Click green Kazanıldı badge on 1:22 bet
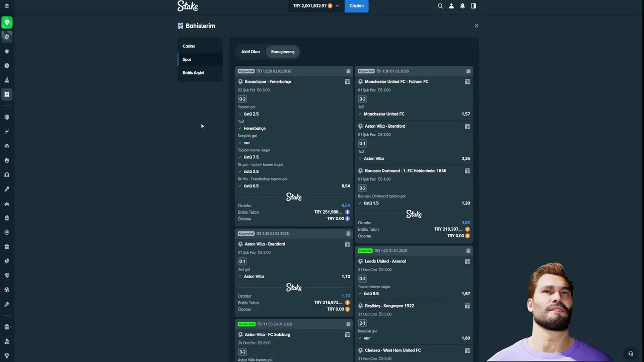Image resolution: width=644 pixels, height=362 pixels. coord(365,251)
